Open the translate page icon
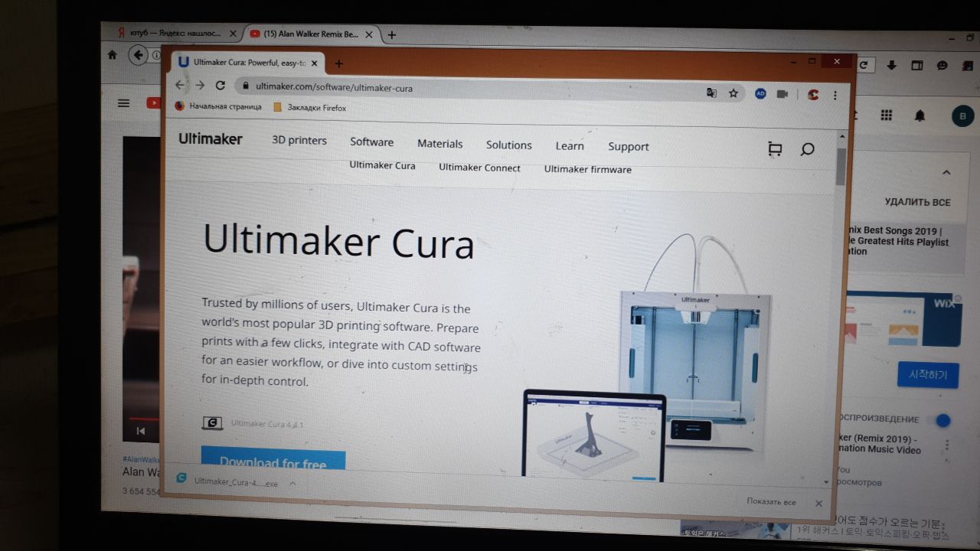Image resolution: width=980 pixels, height=551 pixels. [711, 93]
